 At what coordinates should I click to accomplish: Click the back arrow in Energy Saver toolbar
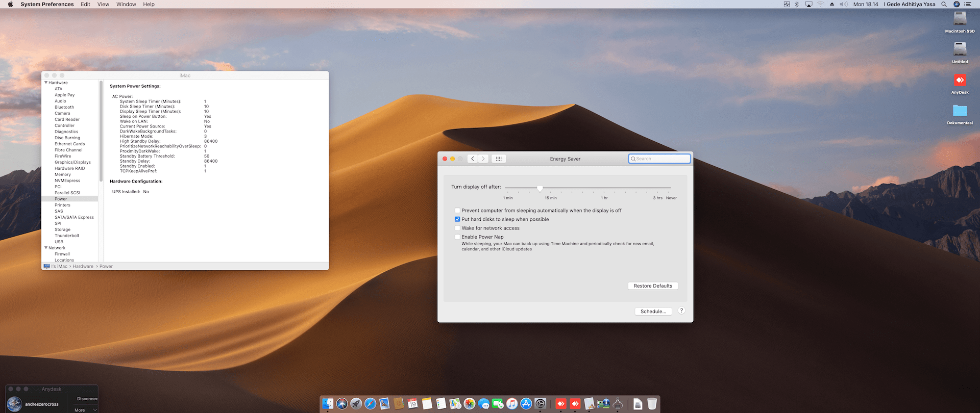click(473, 159)
